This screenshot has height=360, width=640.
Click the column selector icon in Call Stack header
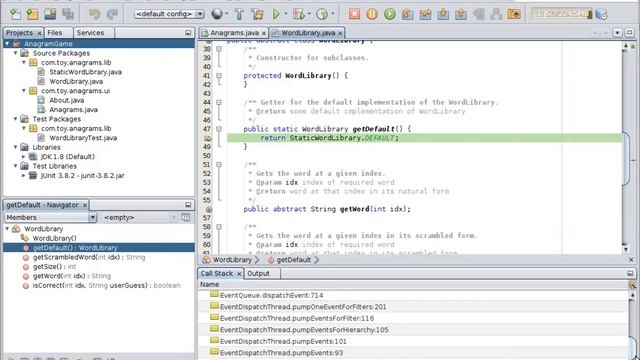[x=632, y=284]
